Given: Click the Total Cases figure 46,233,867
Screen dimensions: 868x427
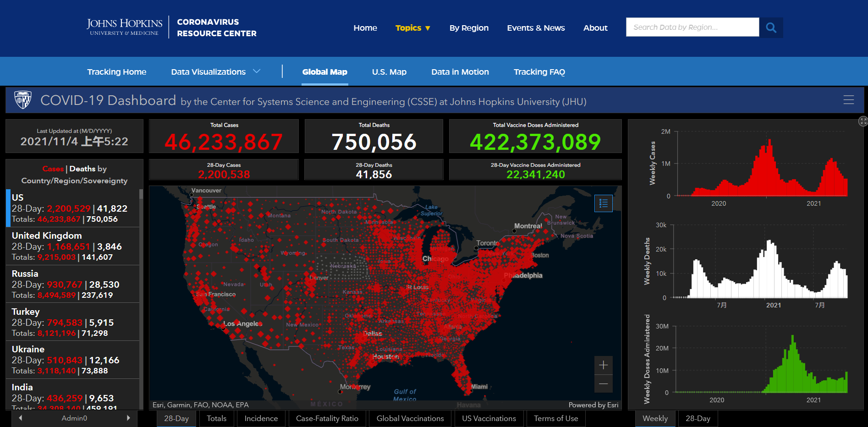Looking at the screenshot, I should (x=224, y=142).
